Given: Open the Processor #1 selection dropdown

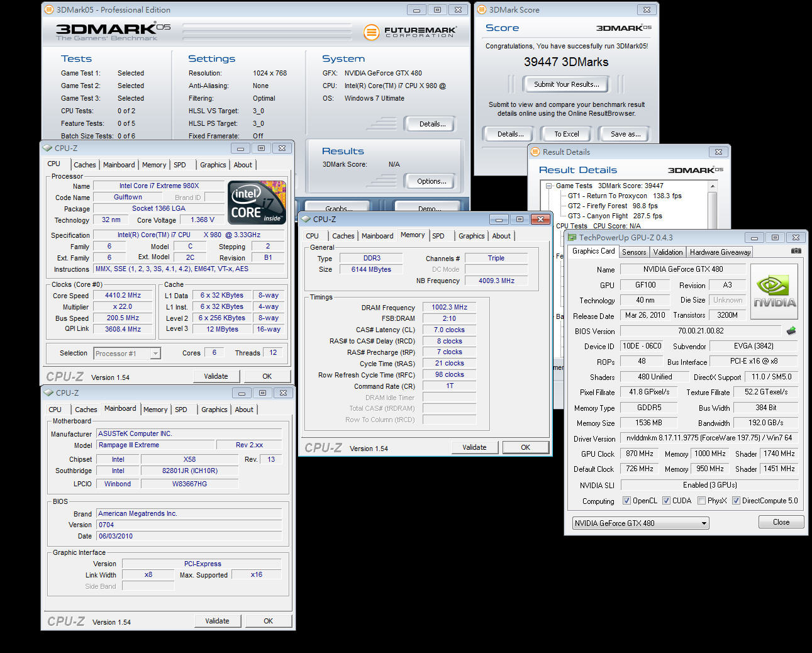Looking at the screenshot, I should [127, 354].
